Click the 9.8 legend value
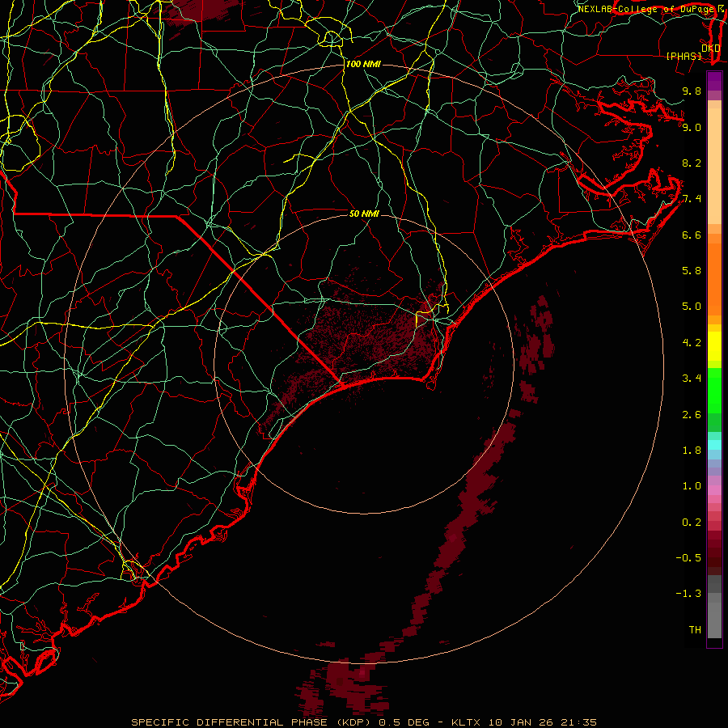Screen dimensions: 728x728 692,91
